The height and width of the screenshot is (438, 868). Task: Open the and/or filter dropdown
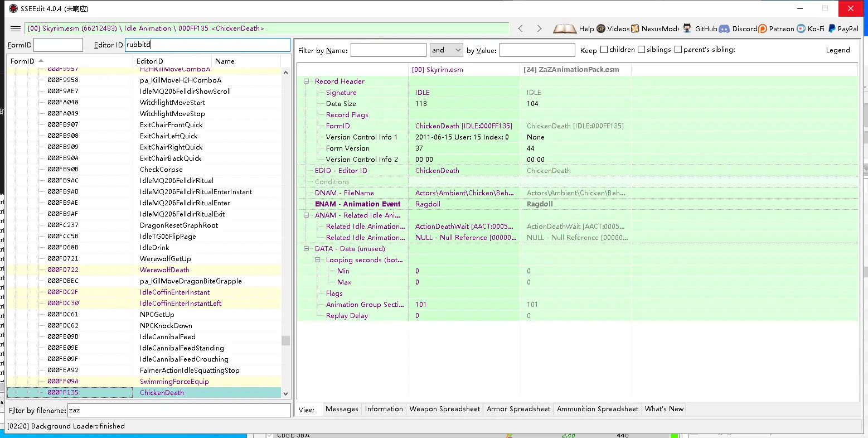(x=447, y=50)
